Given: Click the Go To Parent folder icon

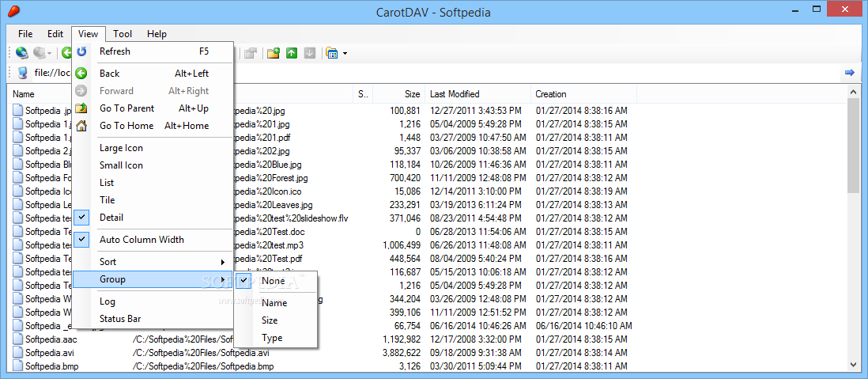Looking at the screenshot, I should click(x=81, y=108).
